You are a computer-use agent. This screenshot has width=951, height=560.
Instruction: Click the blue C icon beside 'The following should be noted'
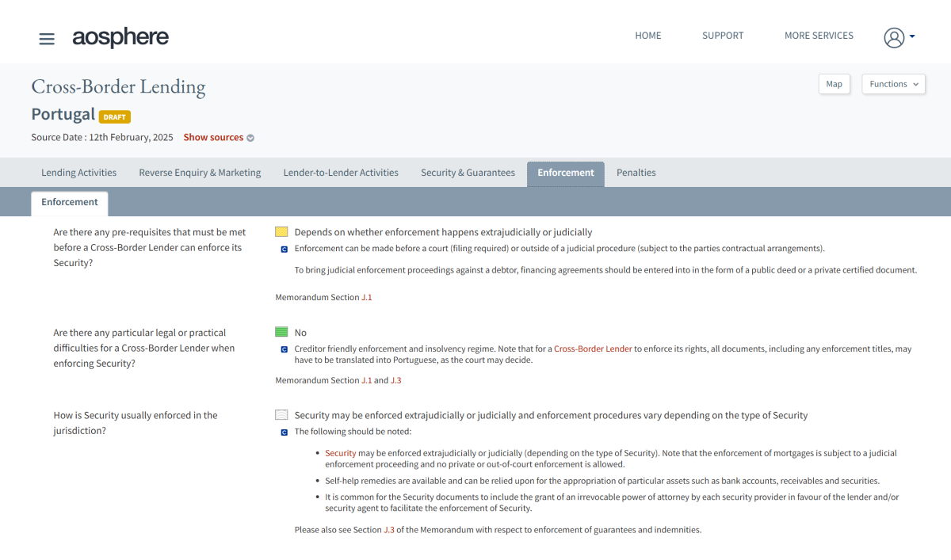284,432
